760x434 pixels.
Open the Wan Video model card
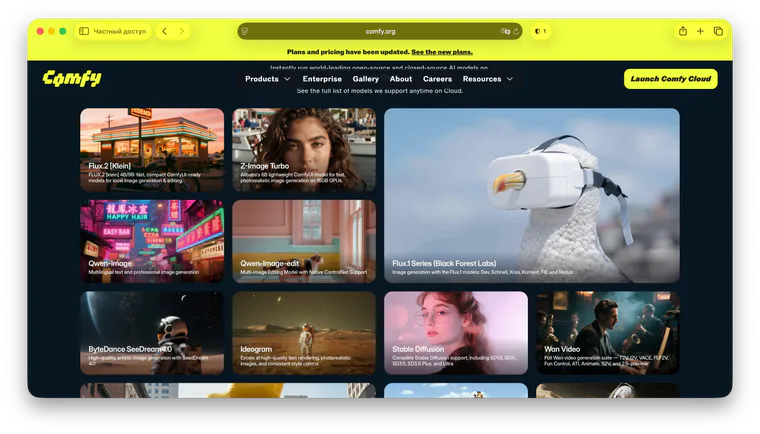tap(608, 333)
